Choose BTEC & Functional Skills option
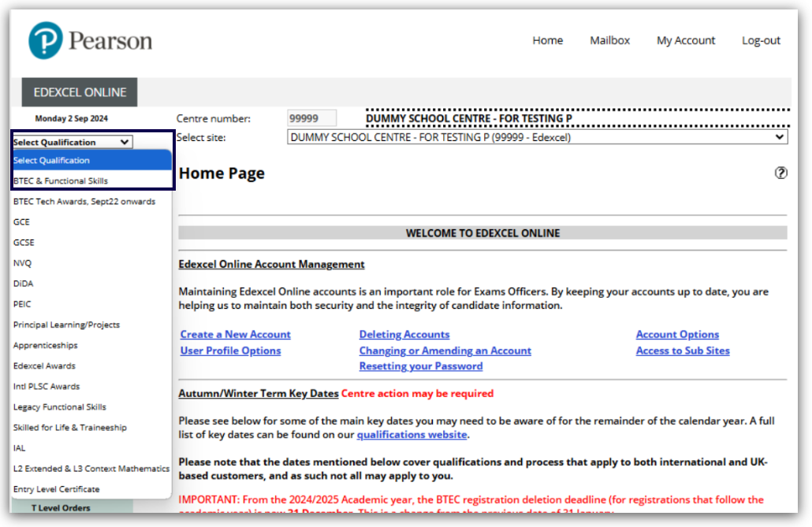The width and height of the screenshot is (812, 527). click(92, 180)
